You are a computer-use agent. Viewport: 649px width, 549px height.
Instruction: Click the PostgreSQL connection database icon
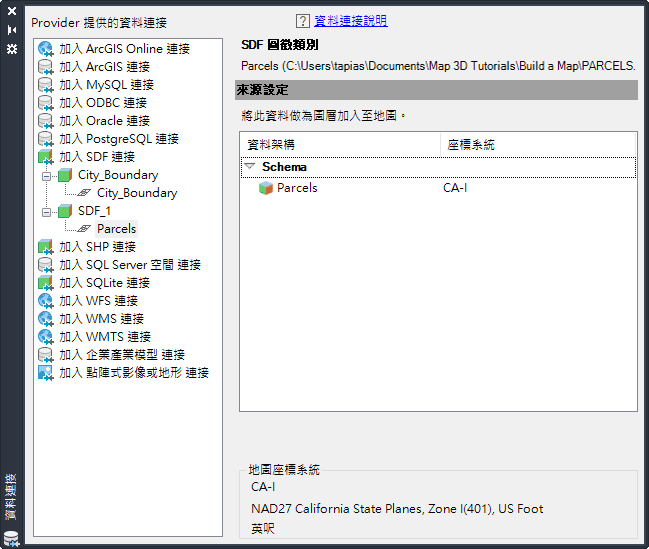point(46,139)
